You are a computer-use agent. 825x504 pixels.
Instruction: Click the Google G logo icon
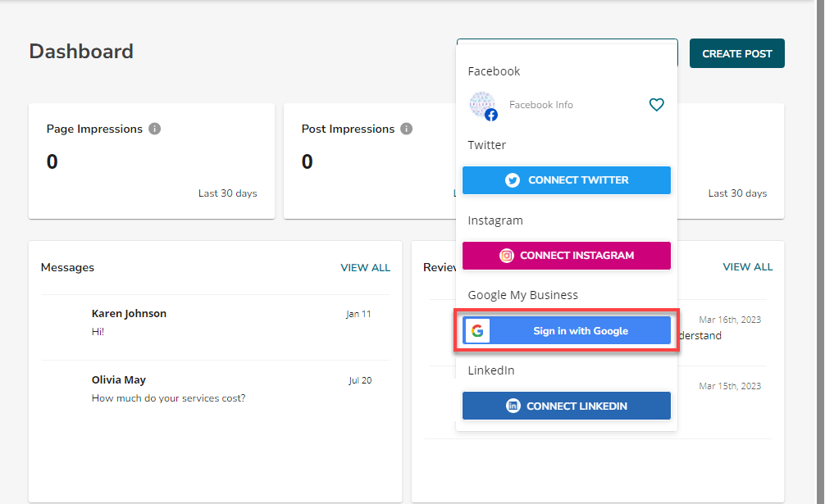point(477,330)
